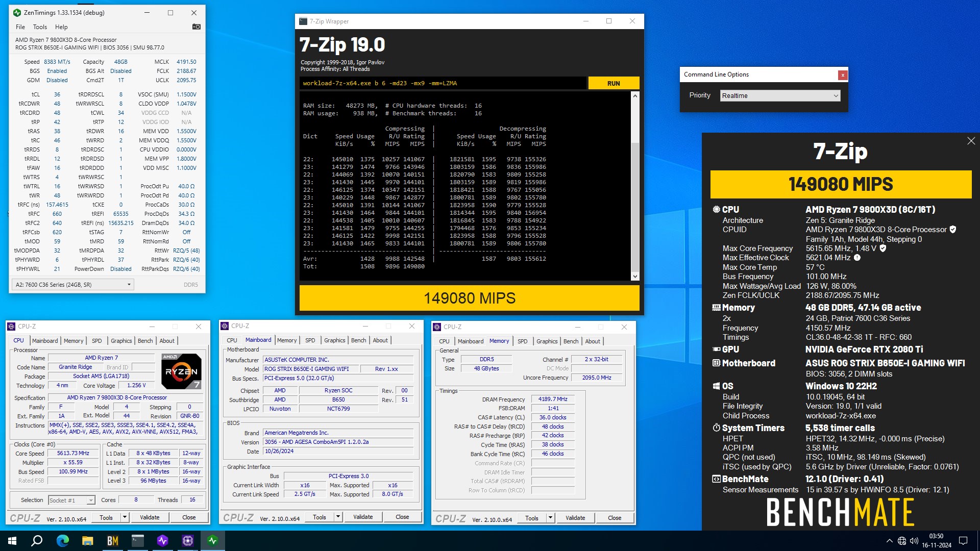Viewport: 980px width, 551px height.
Task: Close the Command Line Options panel
Action: 843,75
